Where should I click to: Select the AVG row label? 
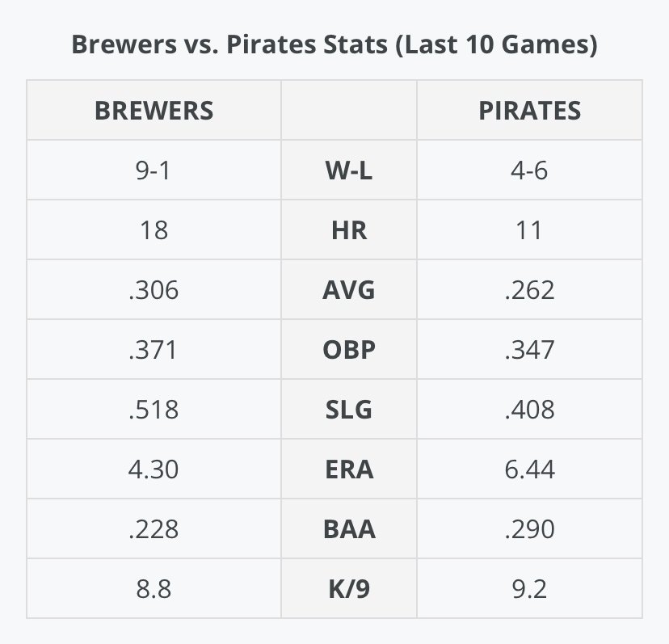(348, 289)
